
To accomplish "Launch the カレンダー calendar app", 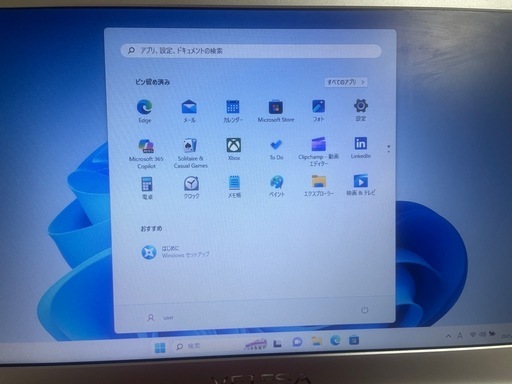I will (233, 111).
